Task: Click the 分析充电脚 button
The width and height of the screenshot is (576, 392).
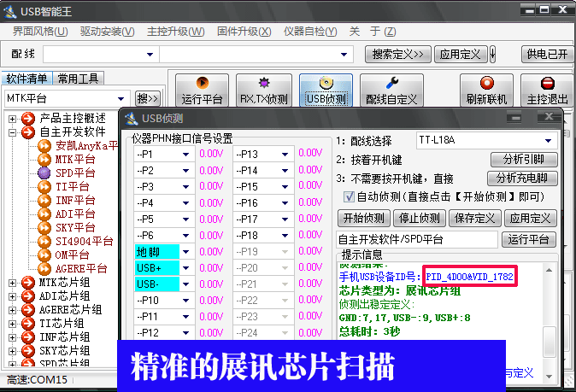Action: pos(522,178)
